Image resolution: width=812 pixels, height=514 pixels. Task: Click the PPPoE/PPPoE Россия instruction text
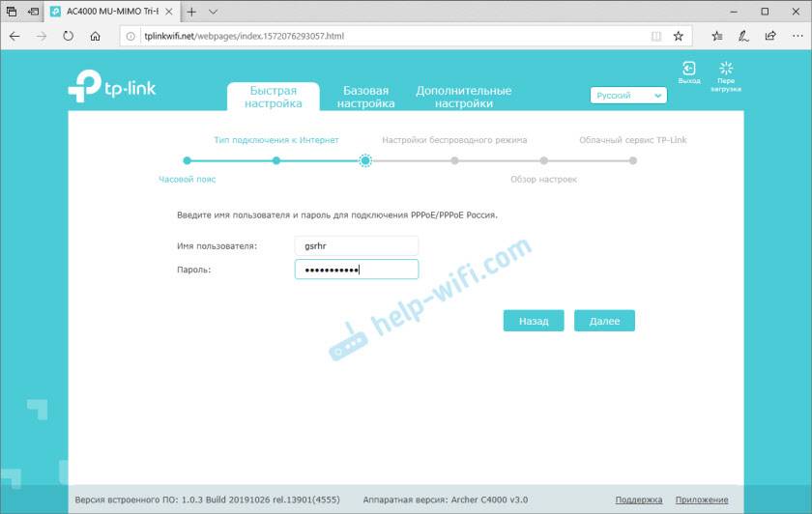[x=337, y=214]
